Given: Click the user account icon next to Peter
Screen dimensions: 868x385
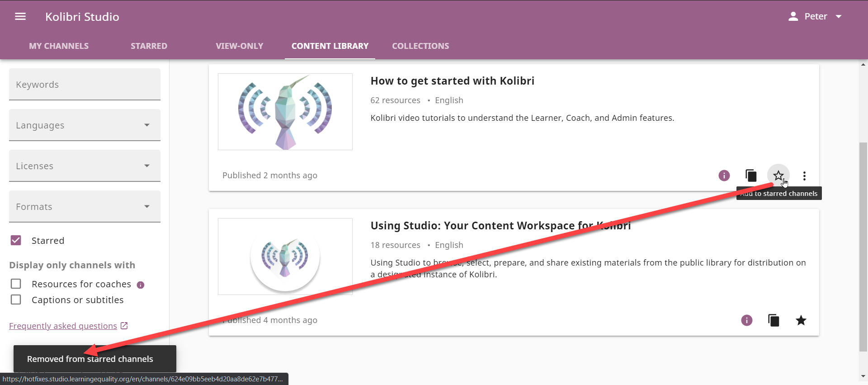Looking at the screenshot, I should coord(793,17).
